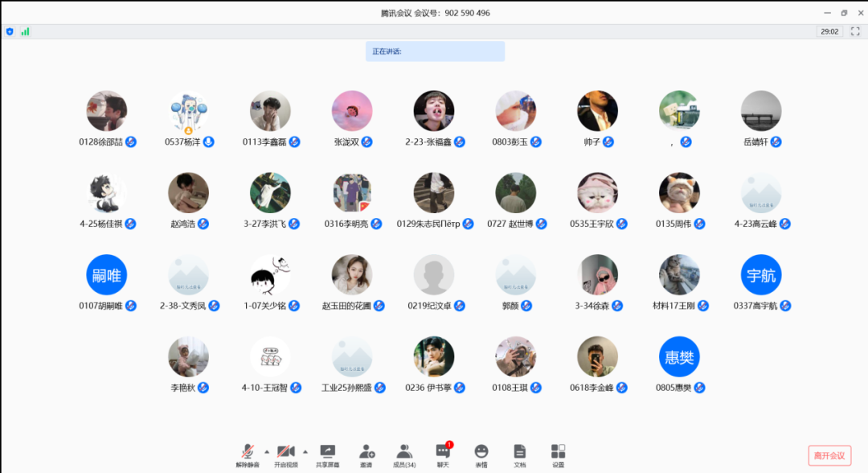868x473 pixels.
Task: Check the green network signal icon
Action: [26, 31]
